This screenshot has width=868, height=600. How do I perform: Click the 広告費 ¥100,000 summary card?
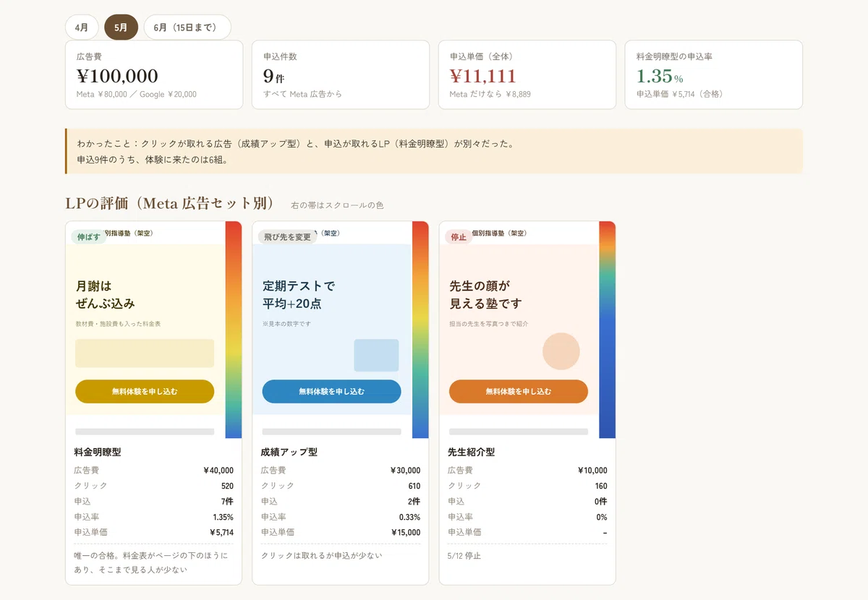click(x=154, y=75)
